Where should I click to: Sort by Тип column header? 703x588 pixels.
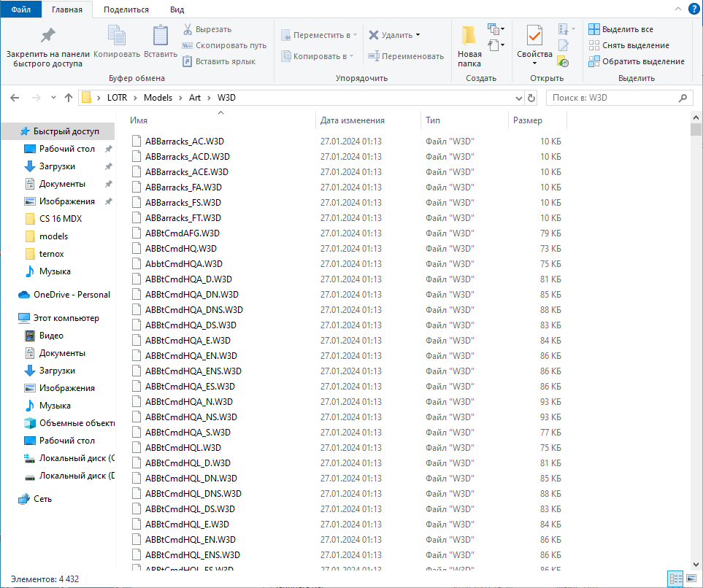click(433, 120)
